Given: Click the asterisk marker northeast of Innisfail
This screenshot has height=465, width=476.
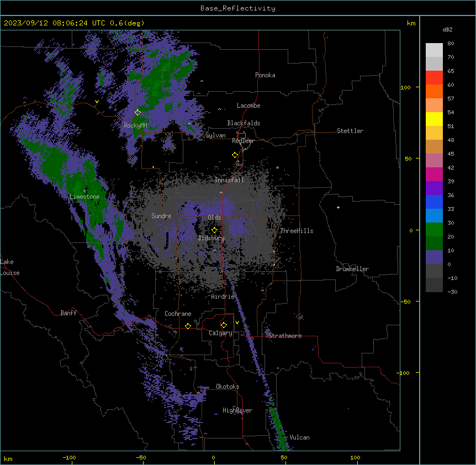Looking at the screenshot, I should tap(277, 167).
